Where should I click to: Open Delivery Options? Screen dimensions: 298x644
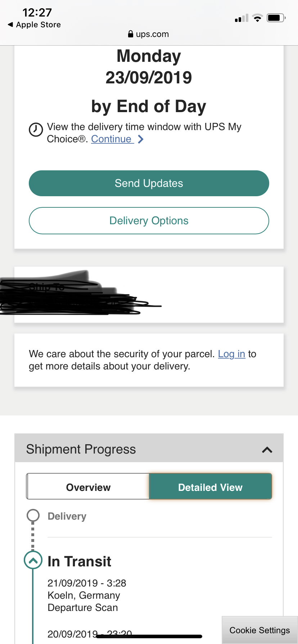click(149, 221)
